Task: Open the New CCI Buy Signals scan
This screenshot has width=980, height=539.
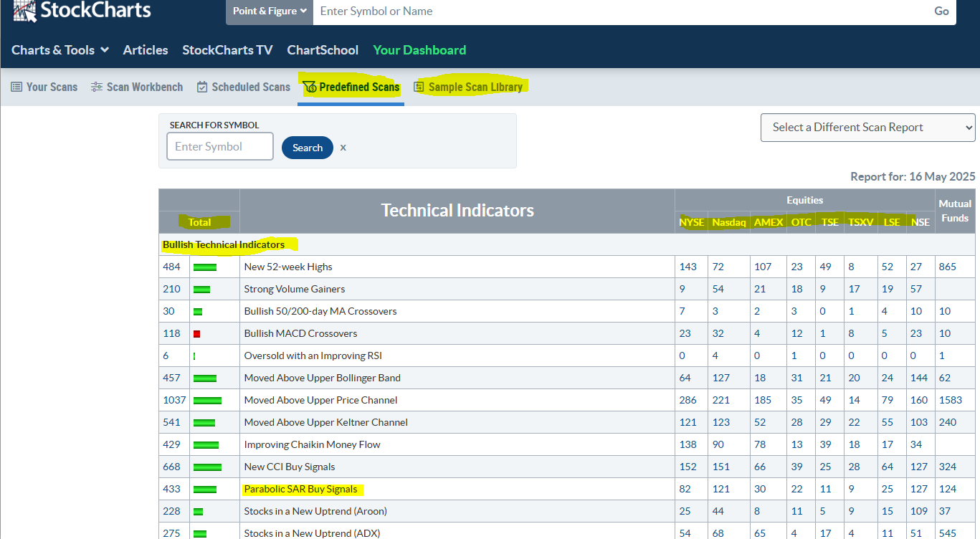Action: 290,467
